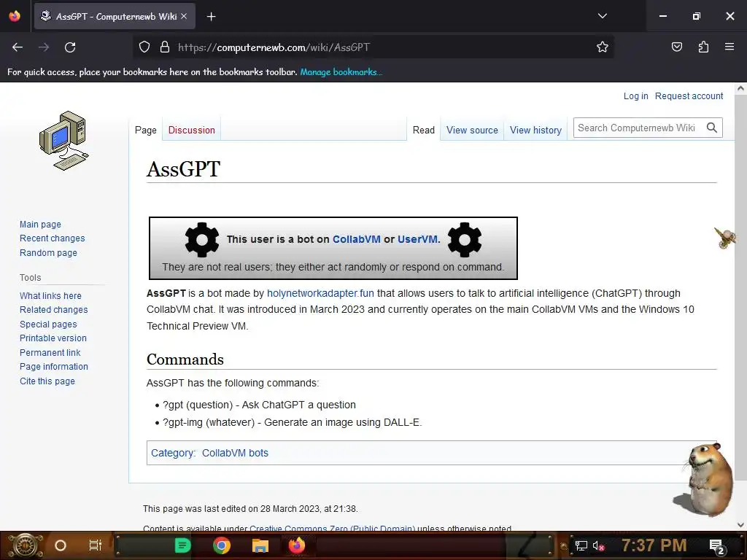Viewport: 747px width, 560px height.
Task: View site security padlock info
Action: pos(165,47)
